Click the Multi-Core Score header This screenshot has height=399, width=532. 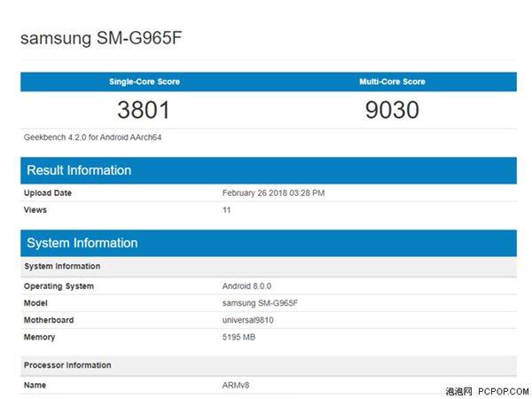tap(392, 82)
